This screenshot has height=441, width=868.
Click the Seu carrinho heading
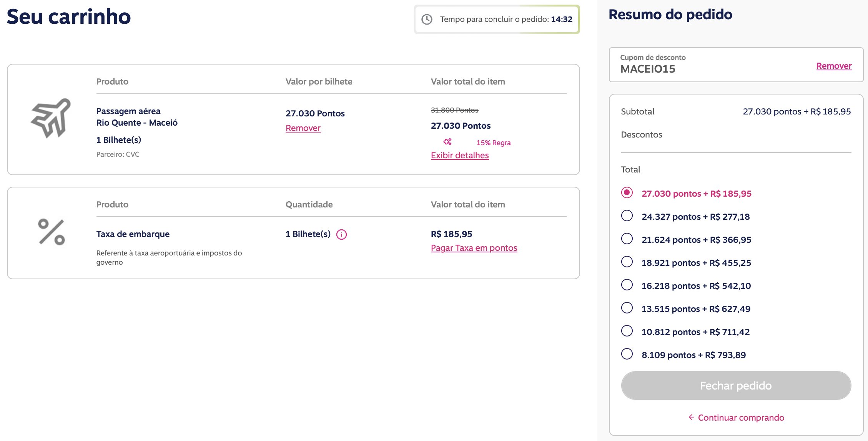(69, 17)
